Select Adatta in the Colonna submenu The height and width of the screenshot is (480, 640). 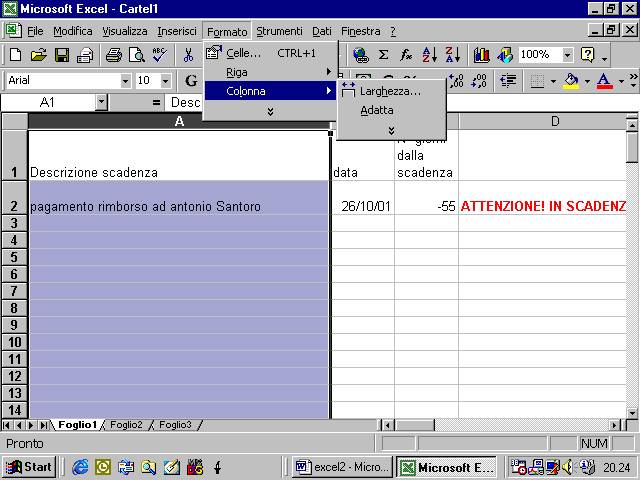391,110
